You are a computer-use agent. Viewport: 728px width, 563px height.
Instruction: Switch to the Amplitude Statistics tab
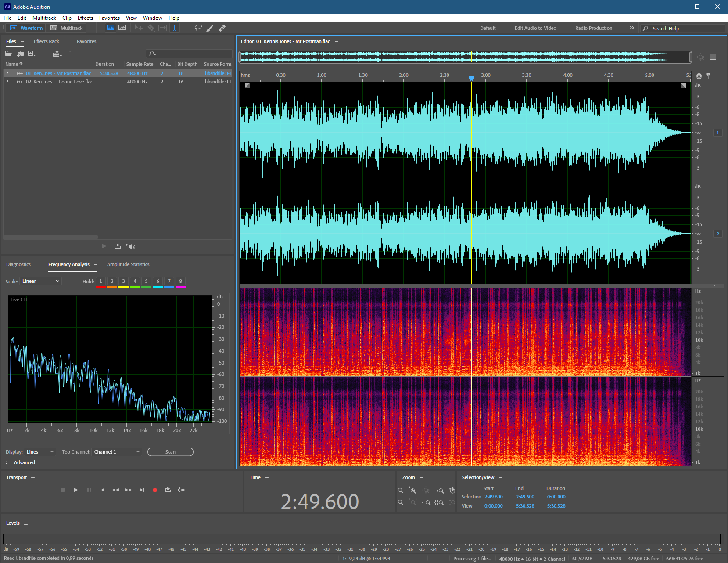(128, 264)
